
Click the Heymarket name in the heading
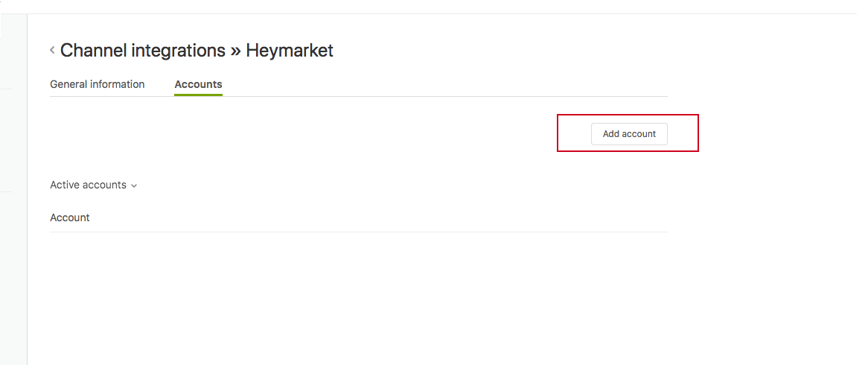290,51
